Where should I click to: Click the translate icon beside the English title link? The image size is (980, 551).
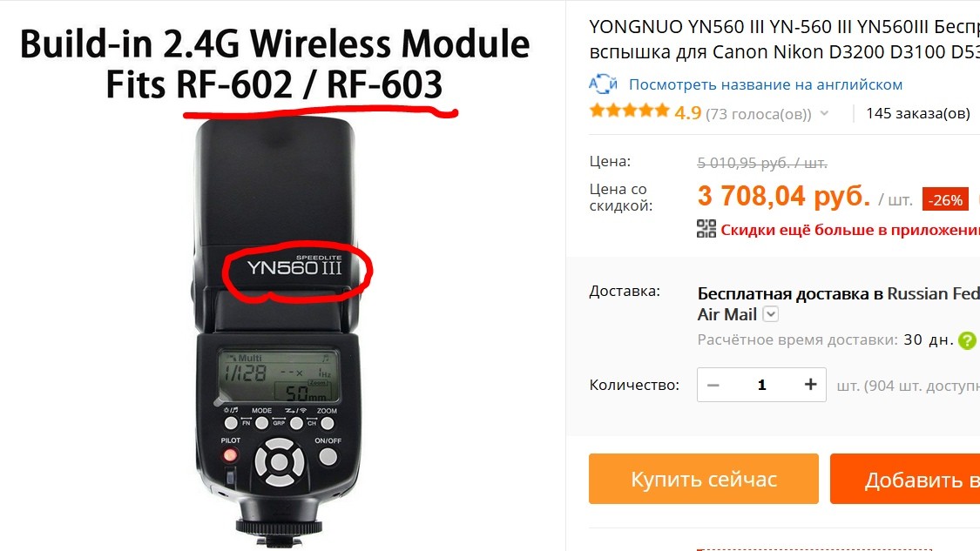pyautogui.click(x=603, y=84)
